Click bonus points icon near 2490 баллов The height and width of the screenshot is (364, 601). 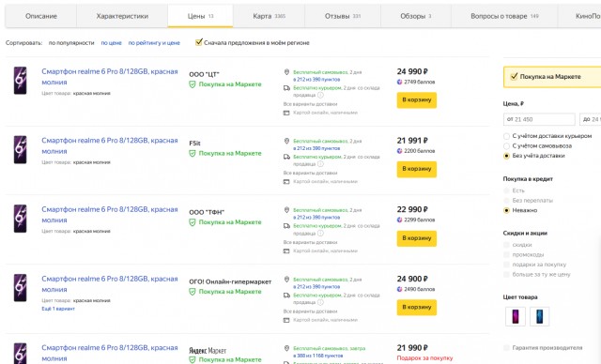400,289
